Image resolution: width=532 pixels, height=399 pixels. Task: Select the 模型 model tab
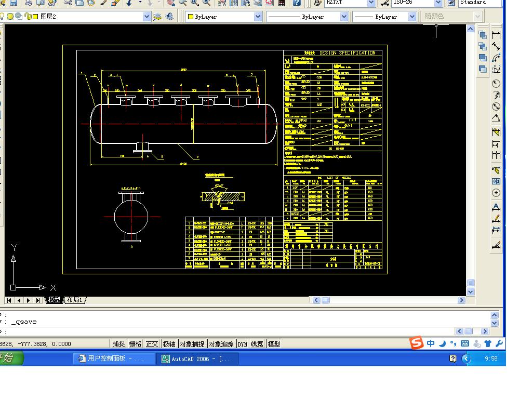[x=54, y=300]
